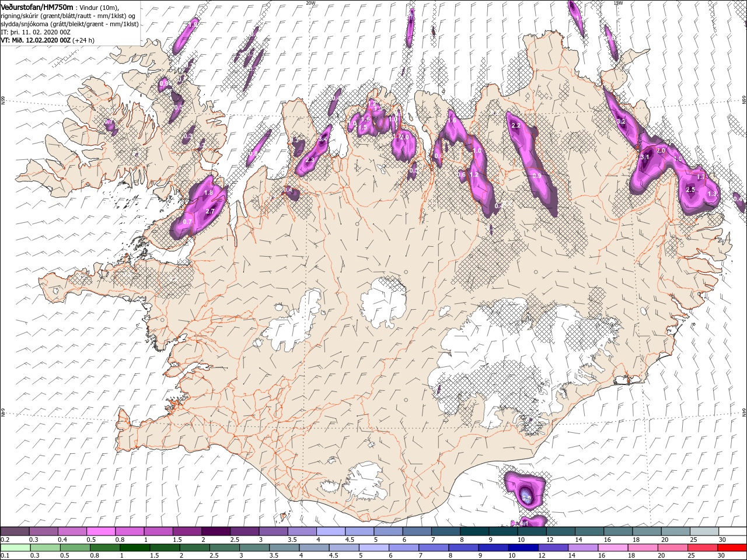Click the '(+24 h)' forecast offset text
The height and width of the screenshot is (560, 747).
[x=83, y=40]
